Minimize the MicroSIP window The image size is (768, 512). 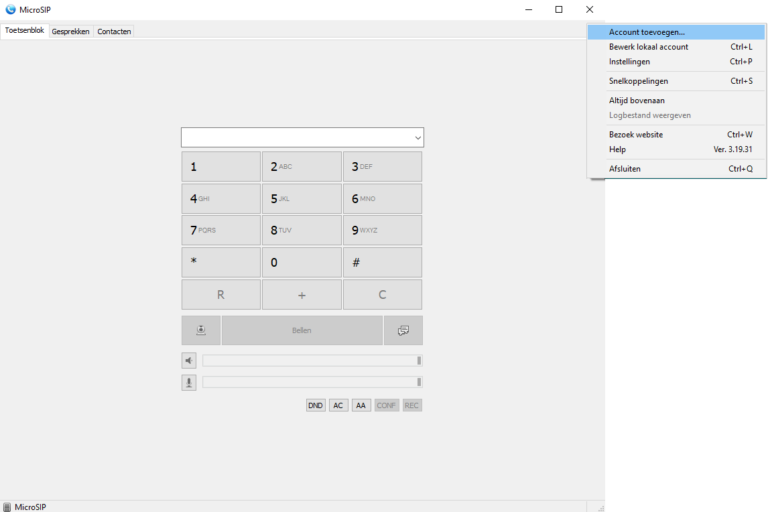click(528, 9)
